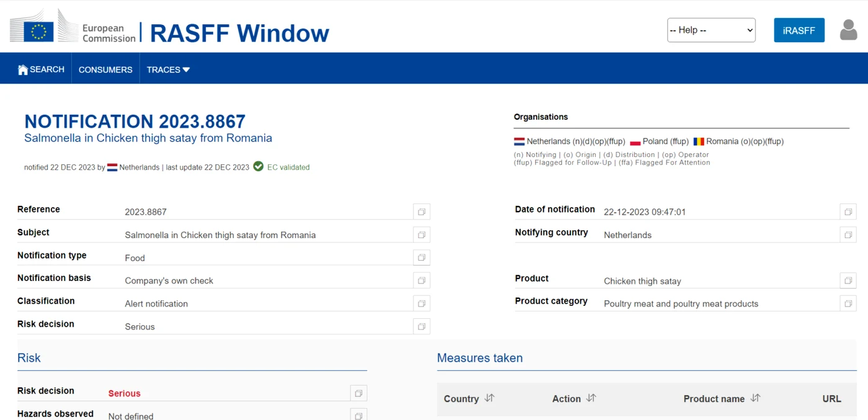
Task: Click the Chicken thigh satay product value
Action: click(642, 281)
